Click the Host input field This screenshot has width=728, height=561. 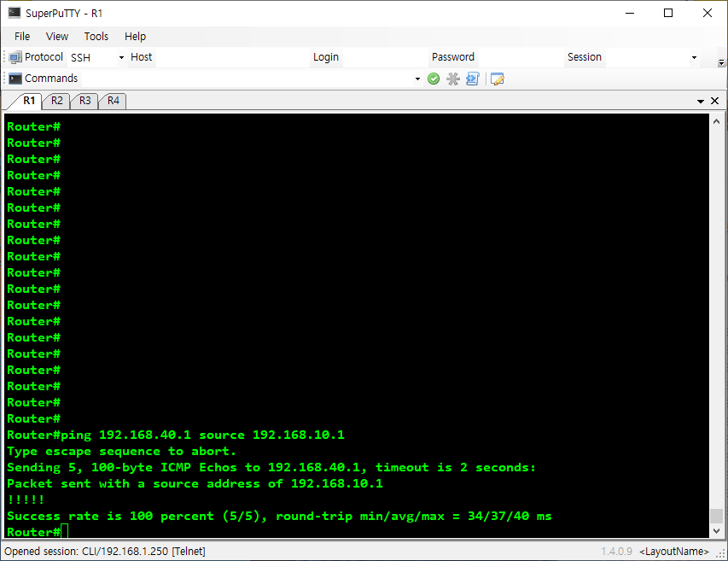[233, 57]
